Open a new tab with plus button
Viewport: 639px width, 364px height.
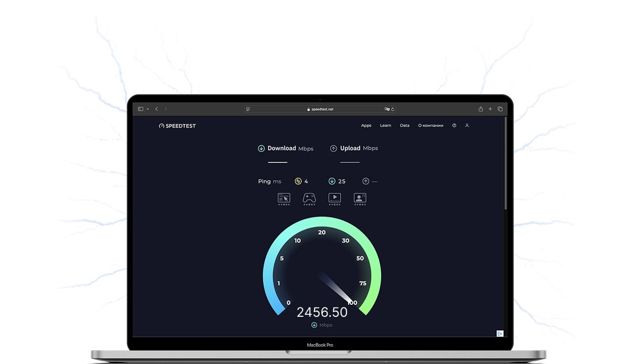tap(490, 109)
